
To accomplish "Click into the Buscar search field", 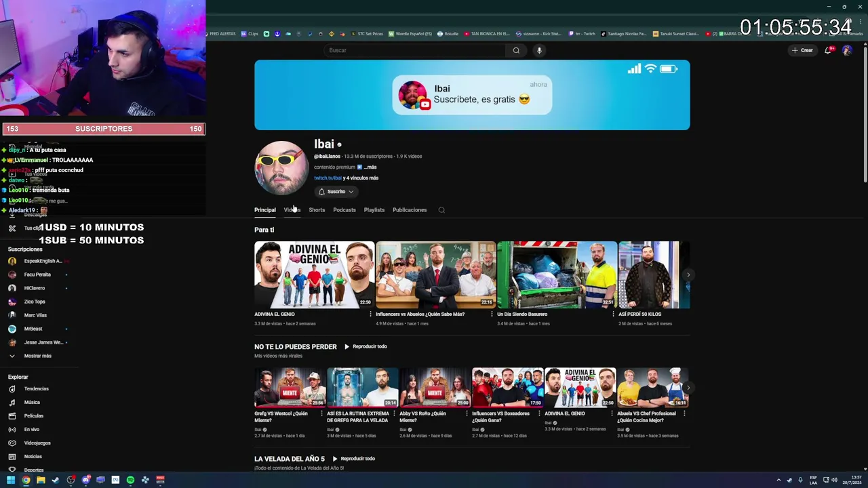I will (x=415, y=50).
